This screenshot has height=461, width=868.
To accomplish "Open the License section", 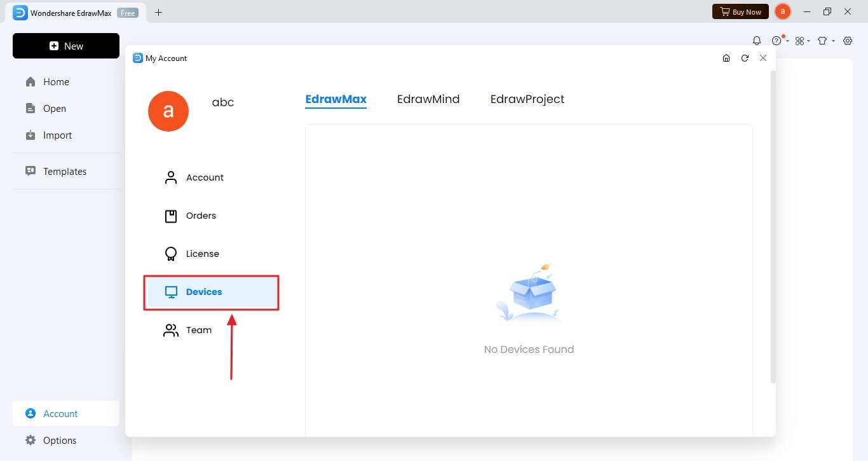I will 212,254.
